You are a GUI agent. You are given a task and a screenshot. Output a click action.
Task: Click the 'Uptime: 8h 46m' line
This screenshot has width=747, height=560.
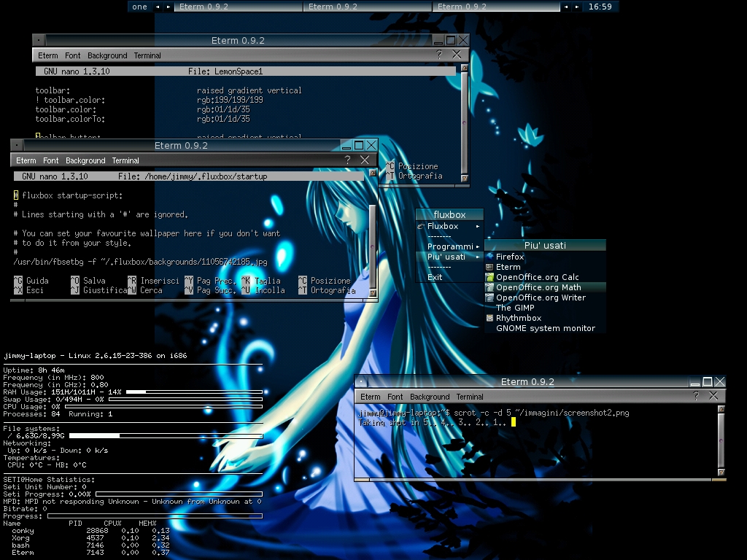(x=34, y=370)
